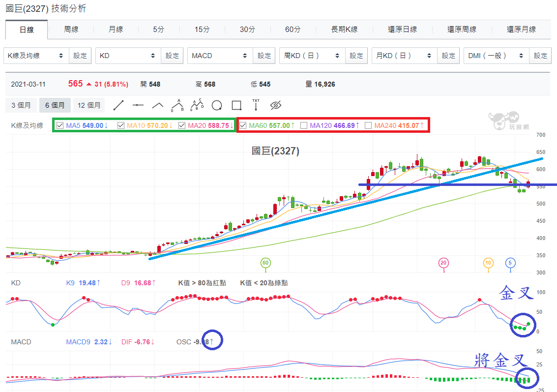Click the date 2021-03-11
Viewport: 557px width, 392px height.
coord(29,84)
